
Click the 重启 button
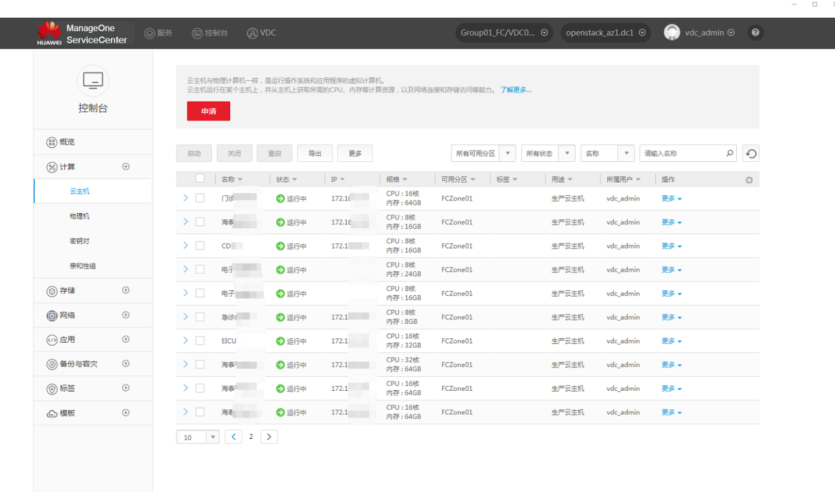point(275,153)
